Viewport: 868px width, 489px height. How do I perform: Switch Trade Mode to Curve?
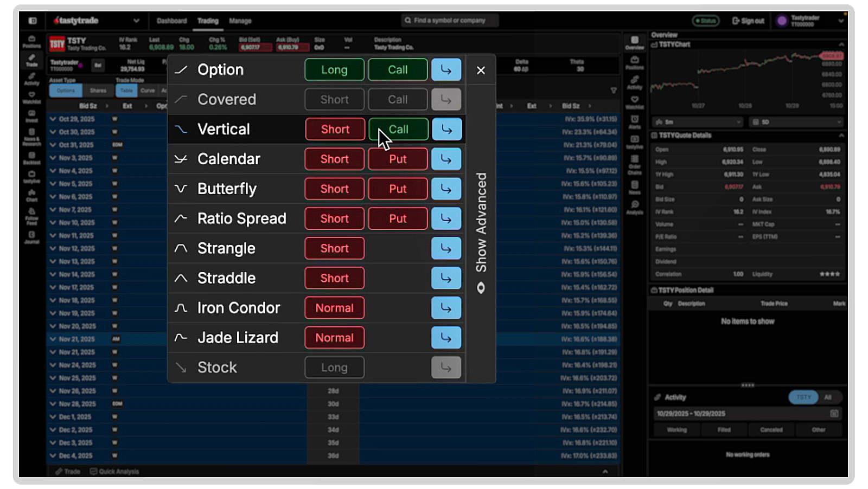(147, 91)
